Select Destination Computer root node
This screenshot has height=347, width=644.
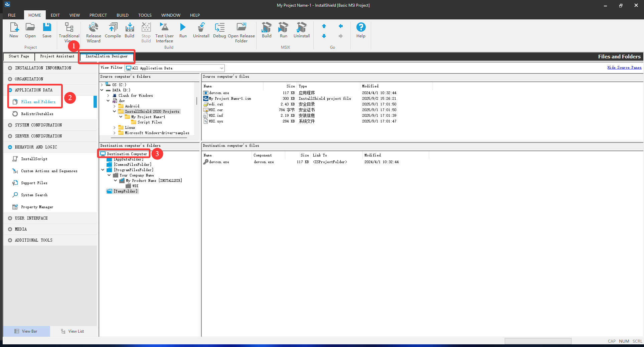(x=127, y=154)
